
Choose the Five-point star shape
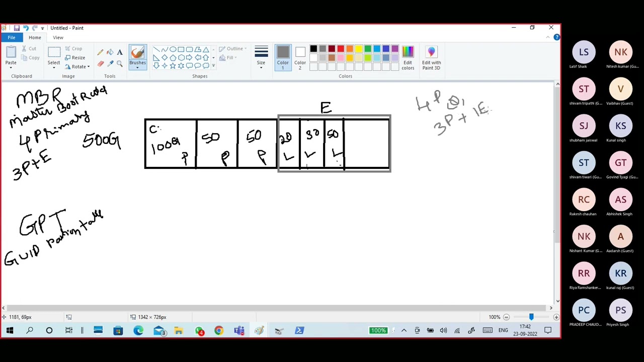tap(173, 65)
